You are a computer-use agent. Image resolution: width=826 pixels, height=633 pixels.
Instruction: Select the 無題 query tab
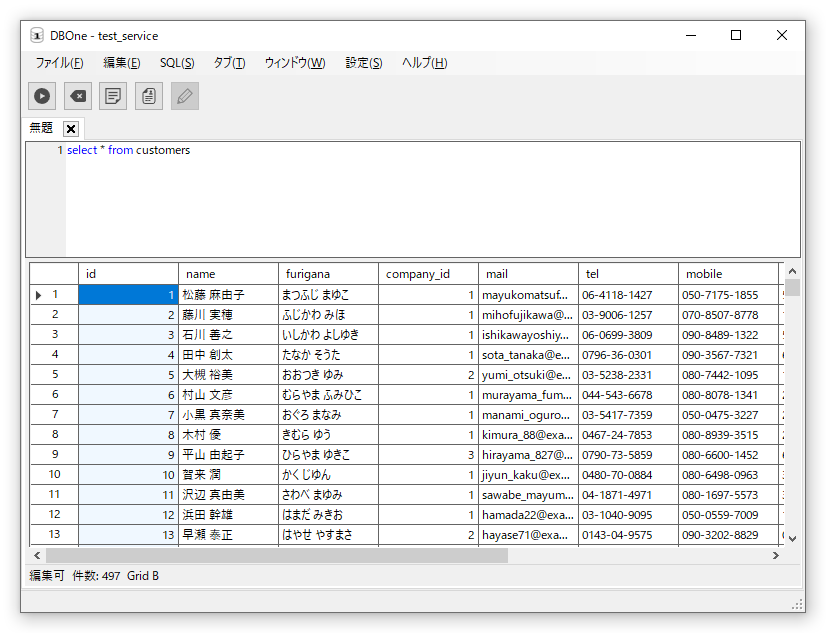pos(42,129)
